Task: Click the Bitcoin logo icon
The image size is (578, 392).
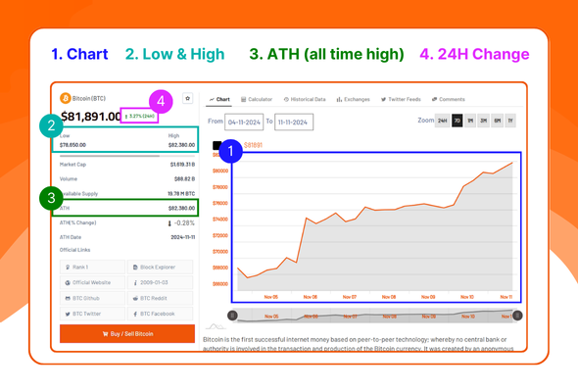Action: coord(66,98)
